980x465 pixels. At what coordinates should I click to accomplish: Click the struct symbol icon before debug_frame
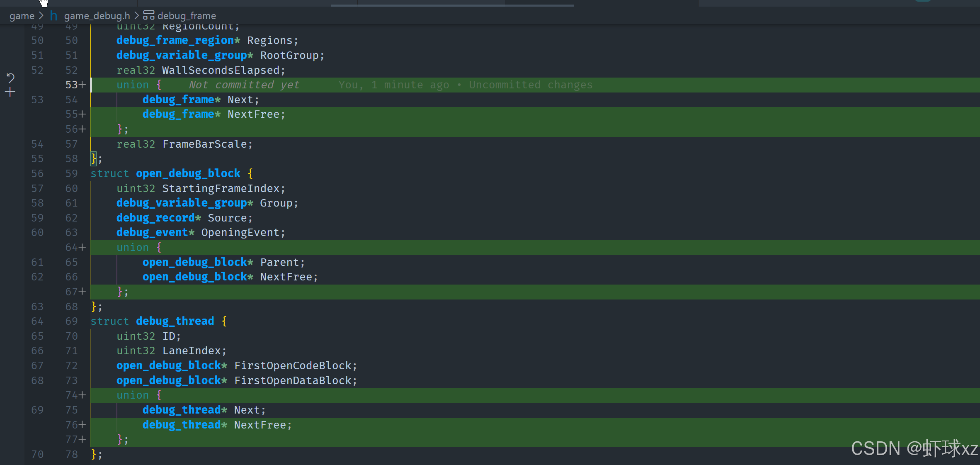coord(148,16)
